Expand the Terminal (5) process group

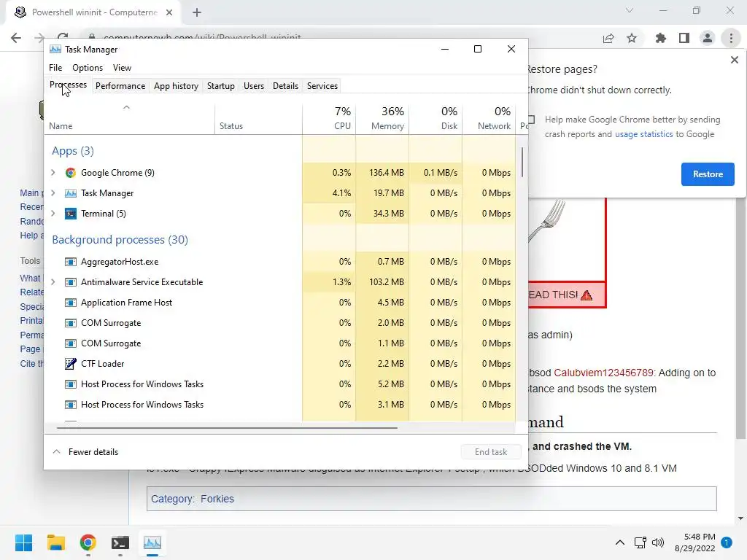click(x=53, y=214)
